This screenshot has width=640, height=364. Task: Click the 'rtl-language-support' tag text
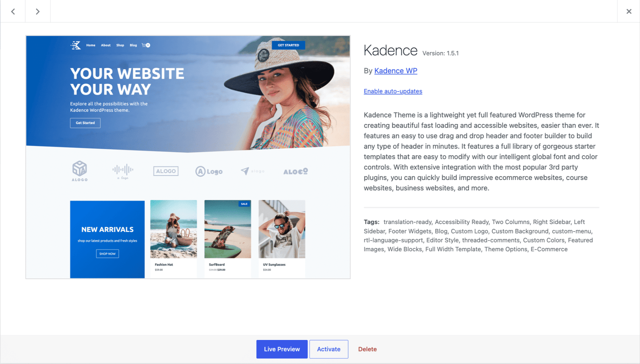[x=393, y=240]
